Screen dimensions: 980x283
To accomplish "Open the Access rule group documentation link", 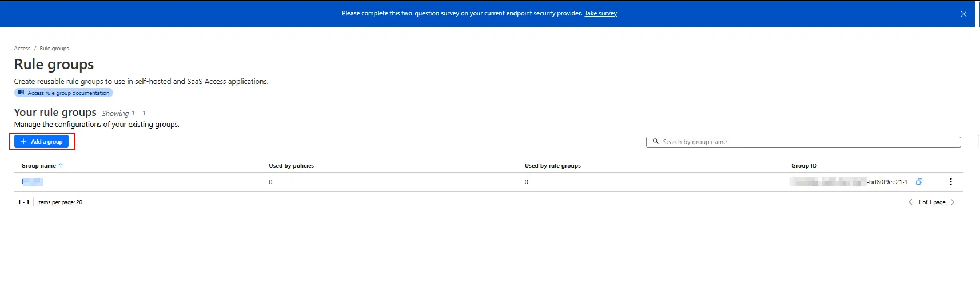I will 69,93.
